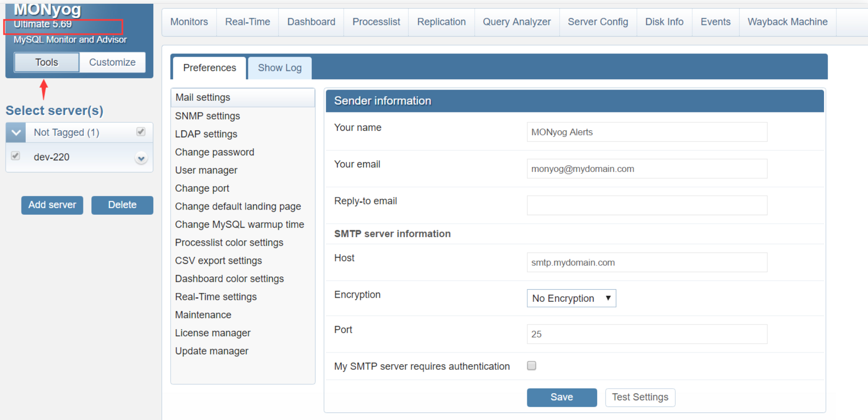Click the Add server button
Image resolution: width=868 pixels, height=420 pixels.
tap(52, 205)
